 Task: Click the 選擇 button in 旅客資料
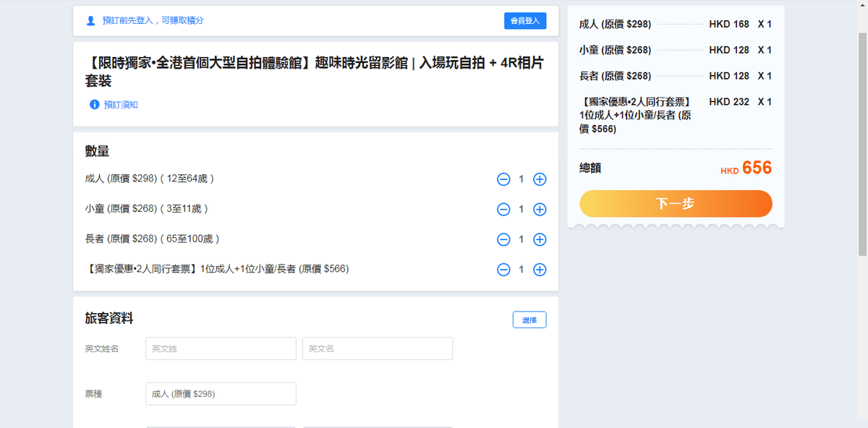pos(529,320)
